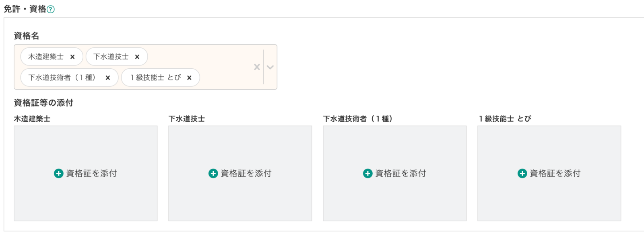Attach certificate for 下水道技術者（1種）

(x=400, y=173)
